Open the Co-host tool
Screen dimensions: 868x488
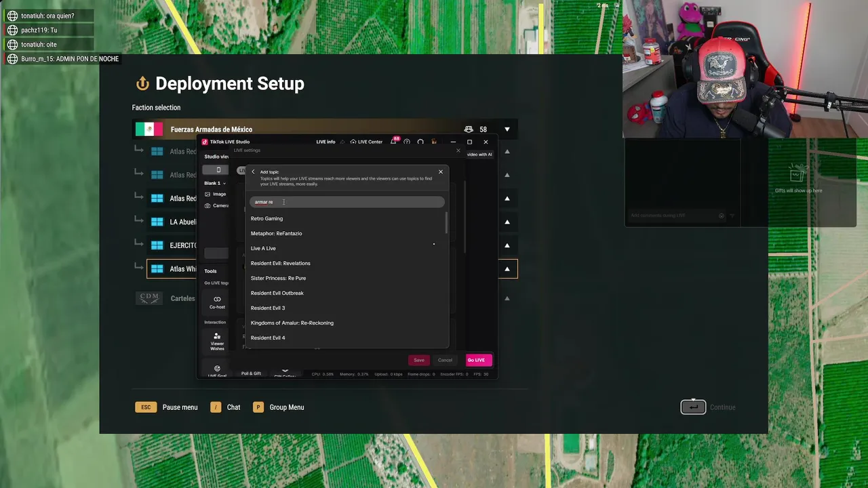point(217,302)
